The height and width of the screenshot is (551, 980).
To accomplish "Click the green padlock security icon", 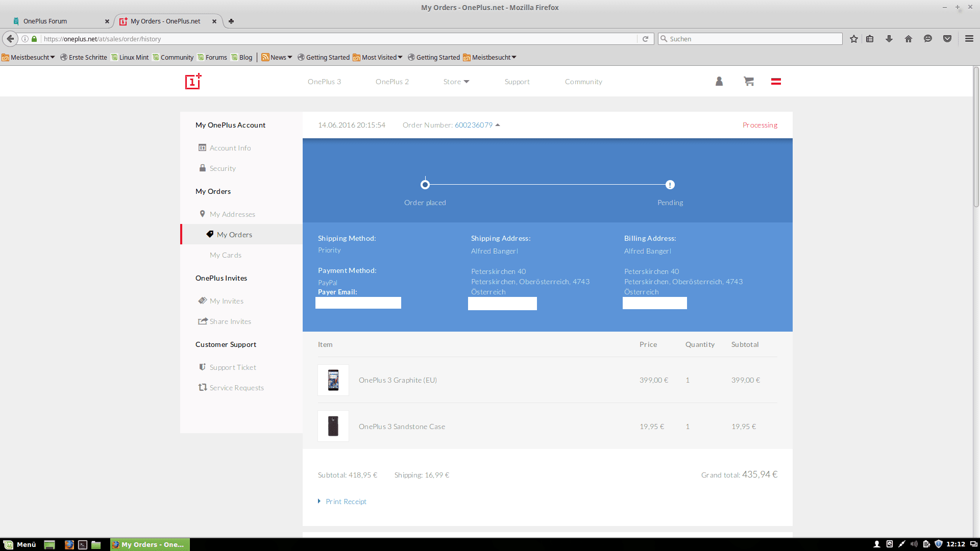I will coord(34,39).
